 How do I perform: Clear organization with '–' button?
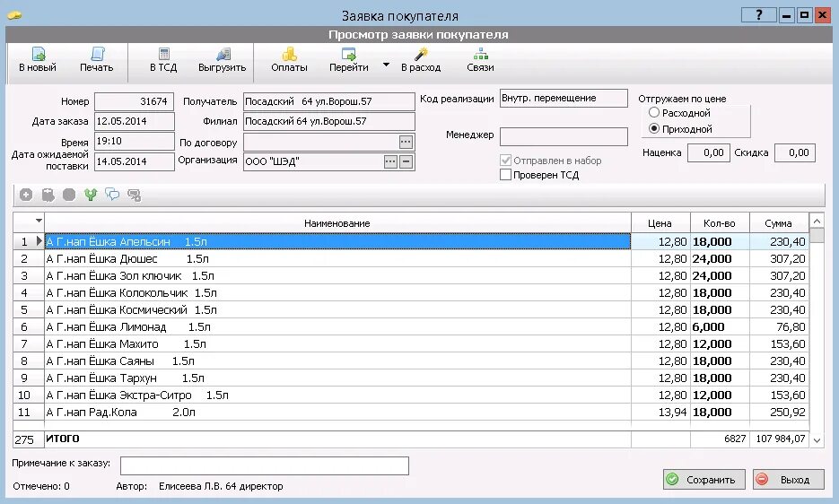point(406,161)
